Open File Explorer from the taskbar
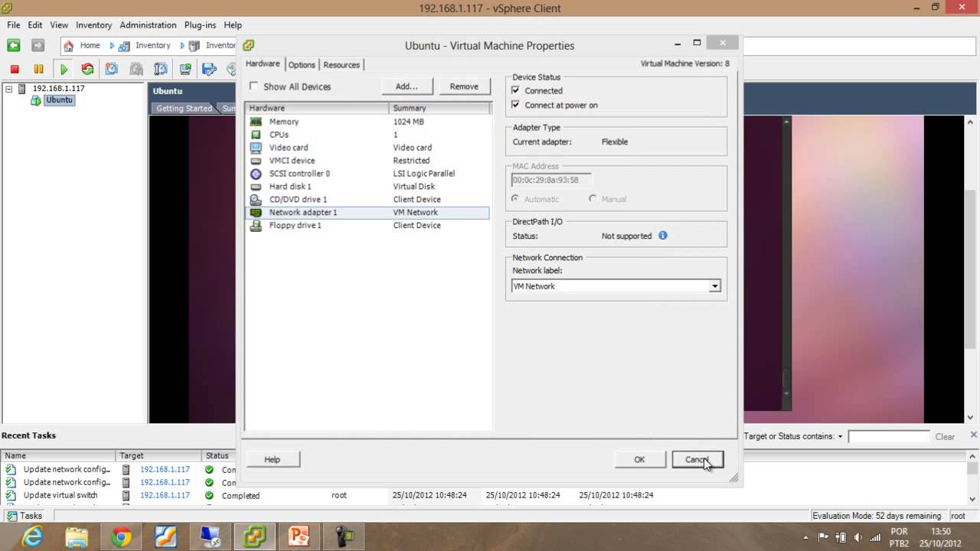980x551 pixels. [x=77, y=536]
